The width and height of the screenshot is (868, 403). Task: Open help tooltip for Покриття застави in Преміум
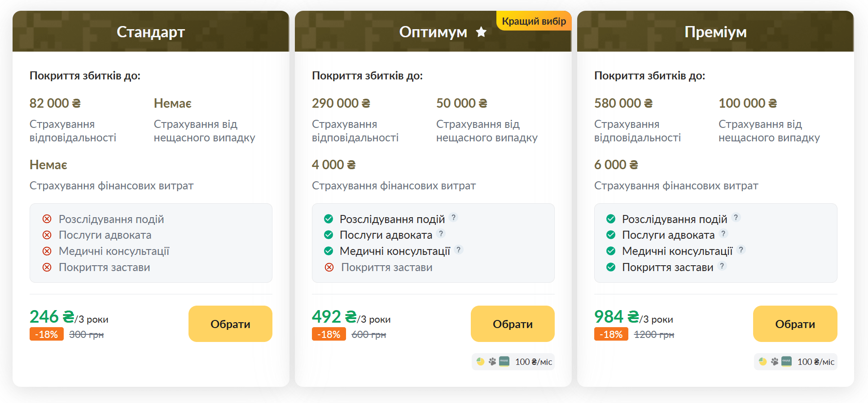[722, 266]
